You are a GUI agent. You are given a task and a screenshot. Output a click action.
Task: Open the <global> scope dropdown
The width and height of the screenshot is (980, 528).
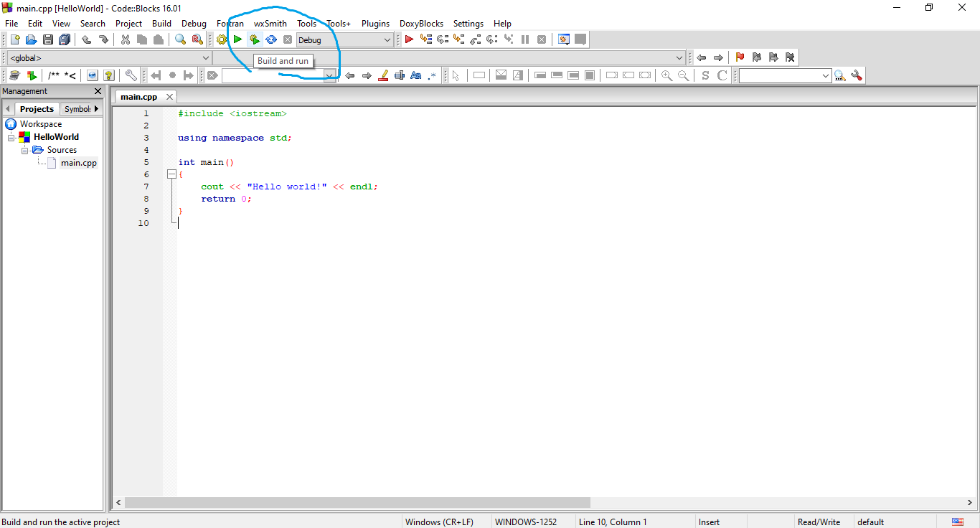tap(110, 57)
